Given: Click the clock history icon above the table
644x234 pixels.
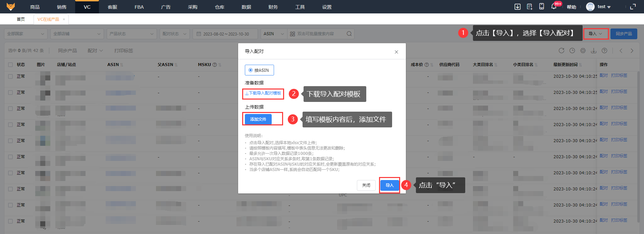Looking at the screenshot, I should coord(572,51).
